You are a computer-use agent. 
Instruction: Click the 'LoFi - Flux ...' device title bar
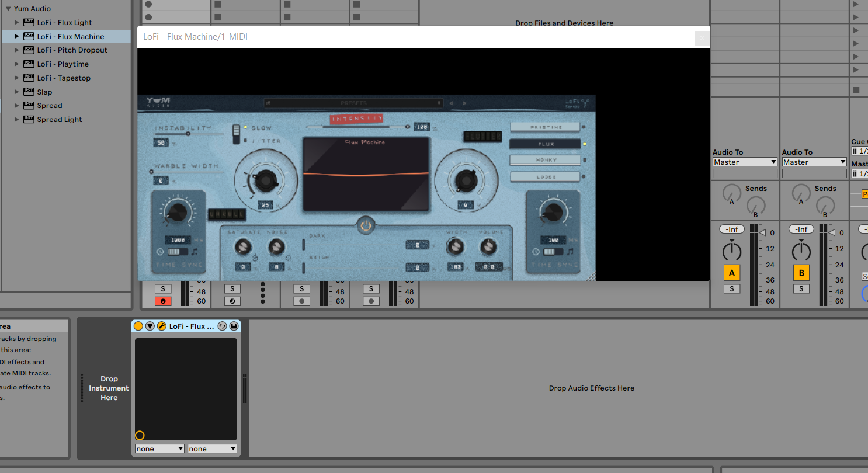[x=186, y=326]
